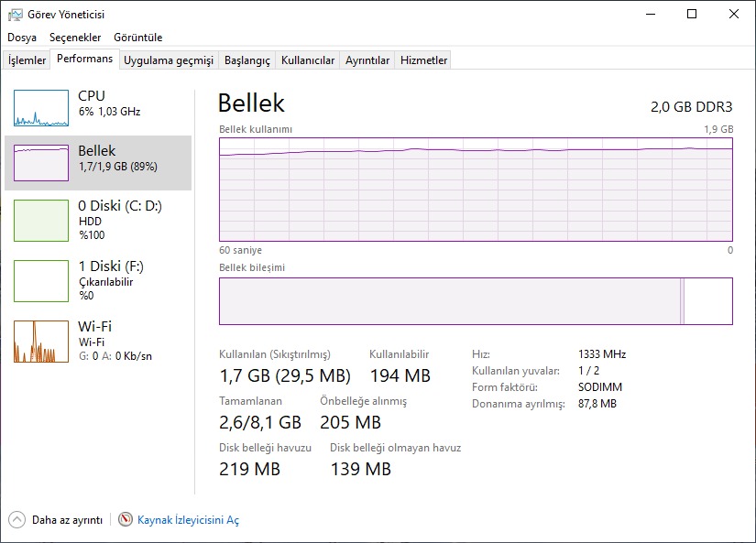The image size is (756, 543).
Task: Switch to the Ayrıntılar tab
Action: point(367,60)
